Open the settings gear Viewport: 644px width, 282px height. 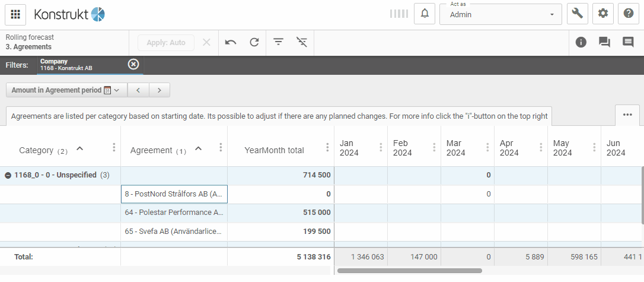[603, 14]
